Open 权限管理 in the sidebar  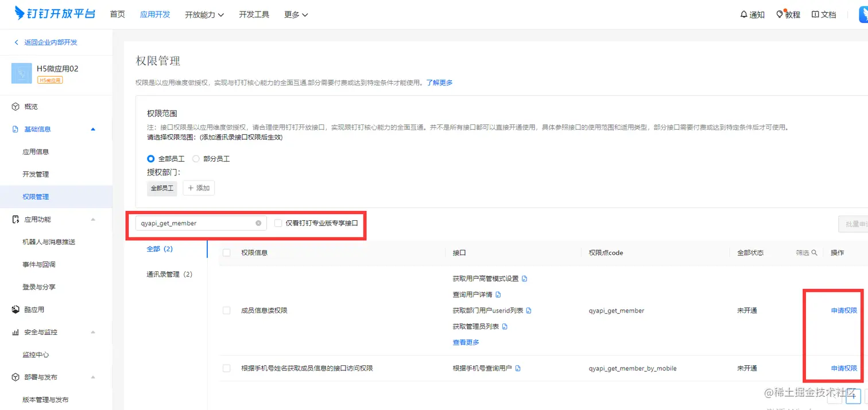[x=36, y=197]
